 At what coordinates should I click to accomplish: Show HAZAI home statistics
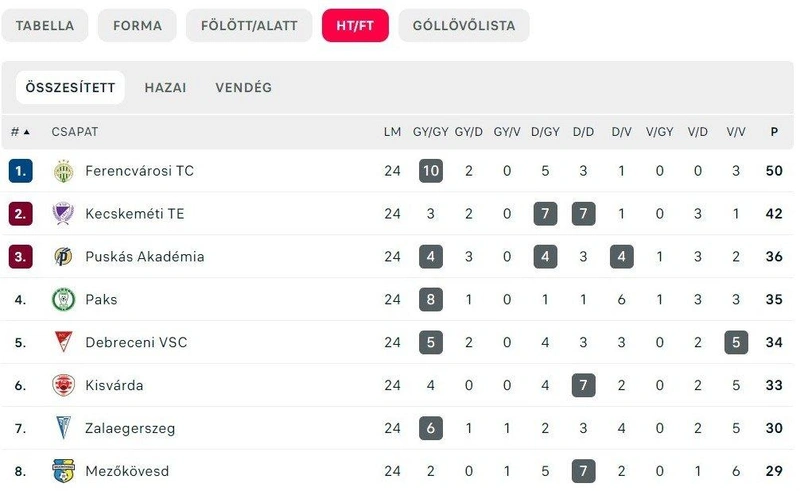point(165,88)
